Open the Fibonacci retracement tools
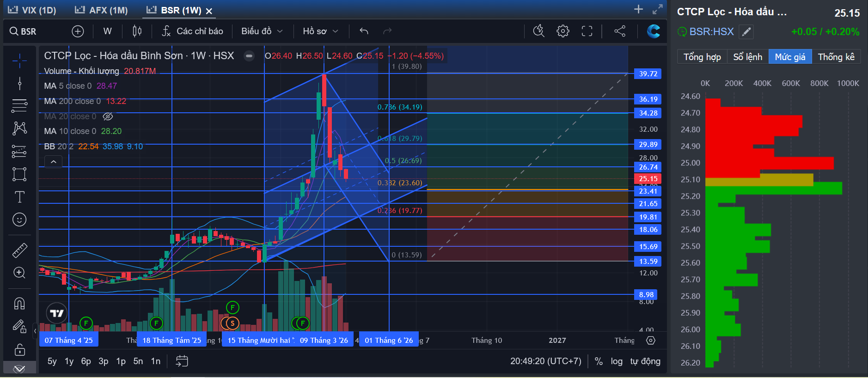This screenshot has width=868, height=378. coord(19,106)
